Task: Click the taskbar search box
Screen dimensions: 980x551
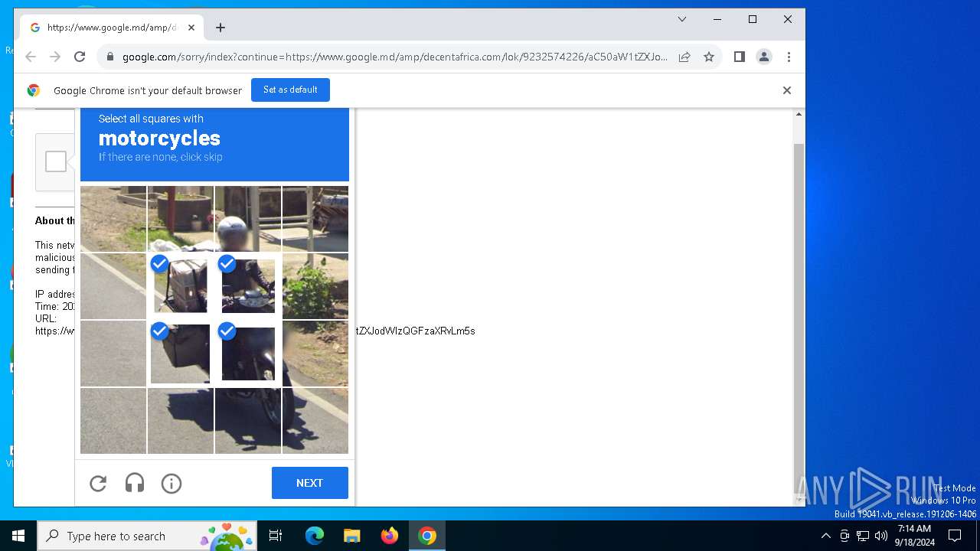Action: pos(149,536)
